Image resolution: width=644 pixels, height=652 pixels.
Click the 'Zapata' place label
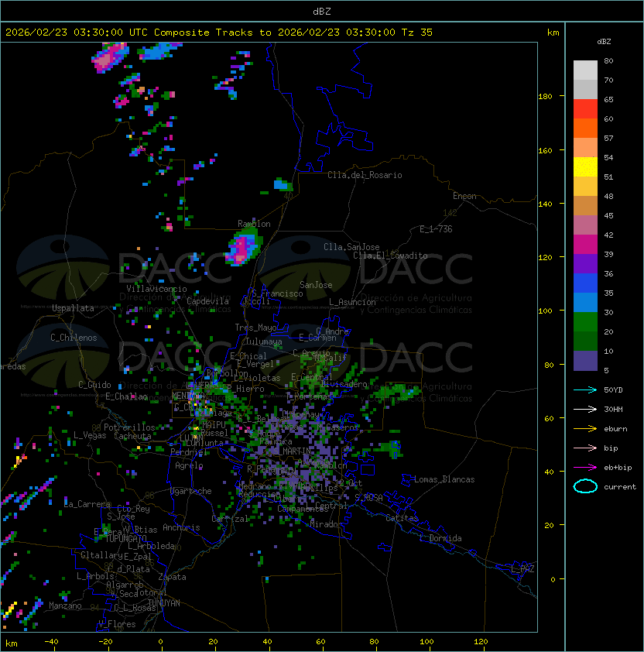coord(172,577)
